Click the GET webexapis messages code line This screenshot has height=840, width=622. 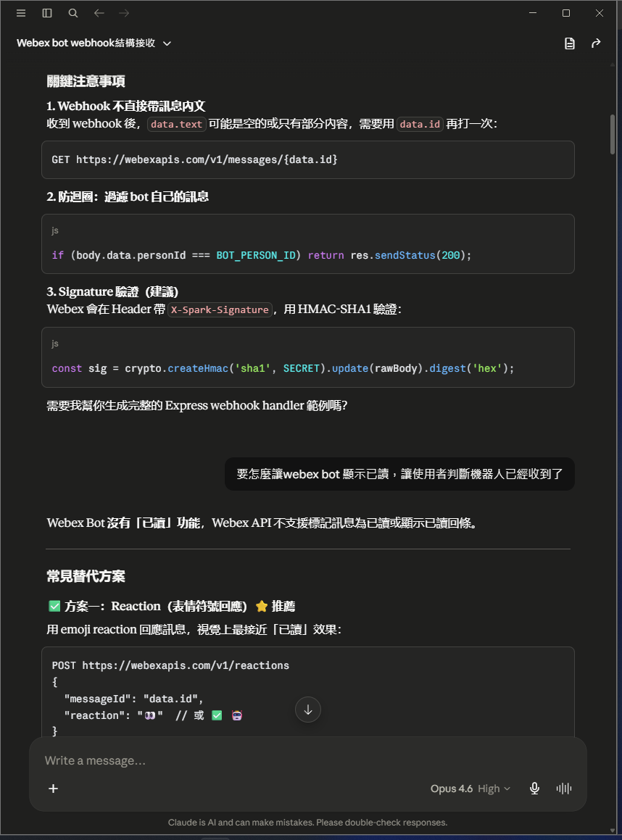pyautogui.click(x=194, y=159)
